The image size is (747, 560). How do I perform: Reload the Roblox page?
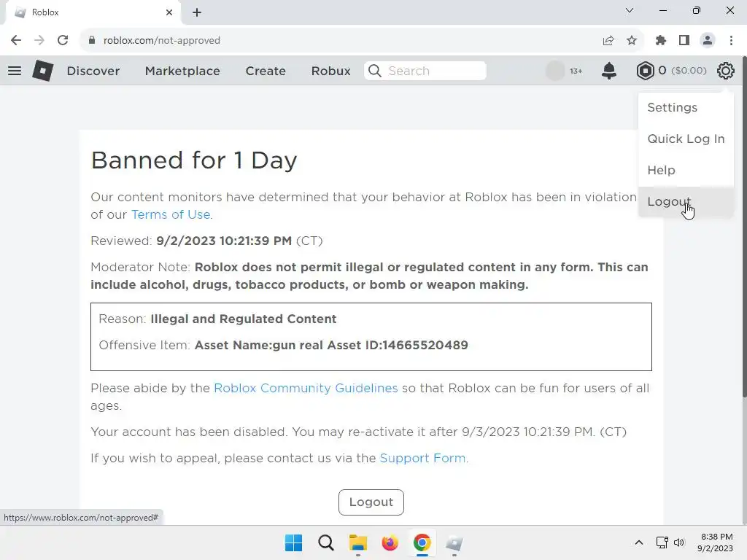[63, 41]
